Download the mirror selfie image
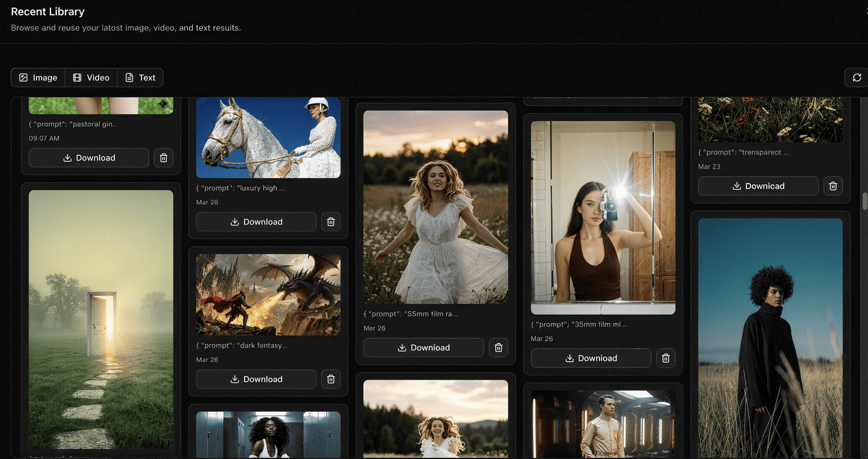The image size is (868, 459). coord(591,358)
